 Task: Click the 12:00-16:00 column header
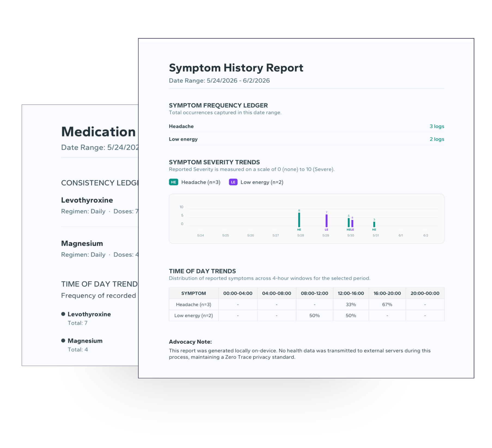(351, 293)
